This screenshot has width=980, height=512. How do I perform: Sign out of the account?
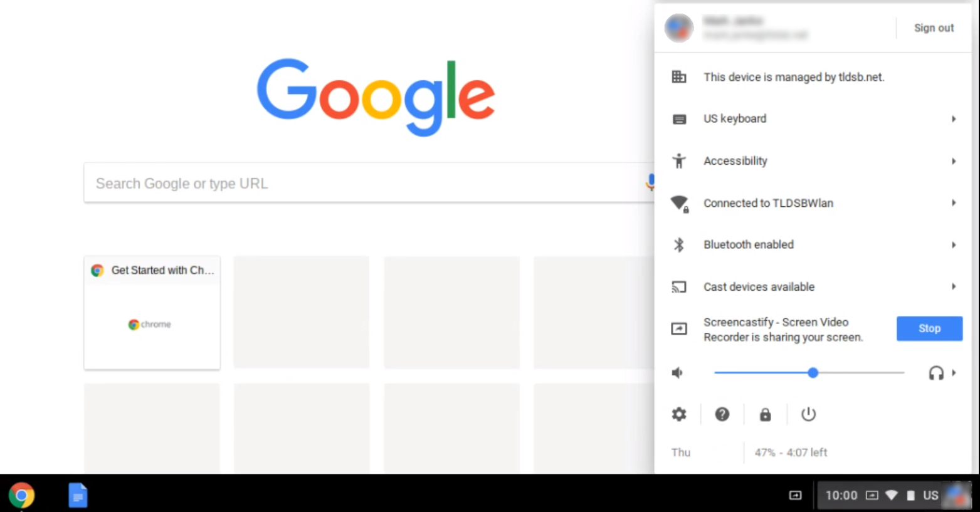tap(934, 28)
